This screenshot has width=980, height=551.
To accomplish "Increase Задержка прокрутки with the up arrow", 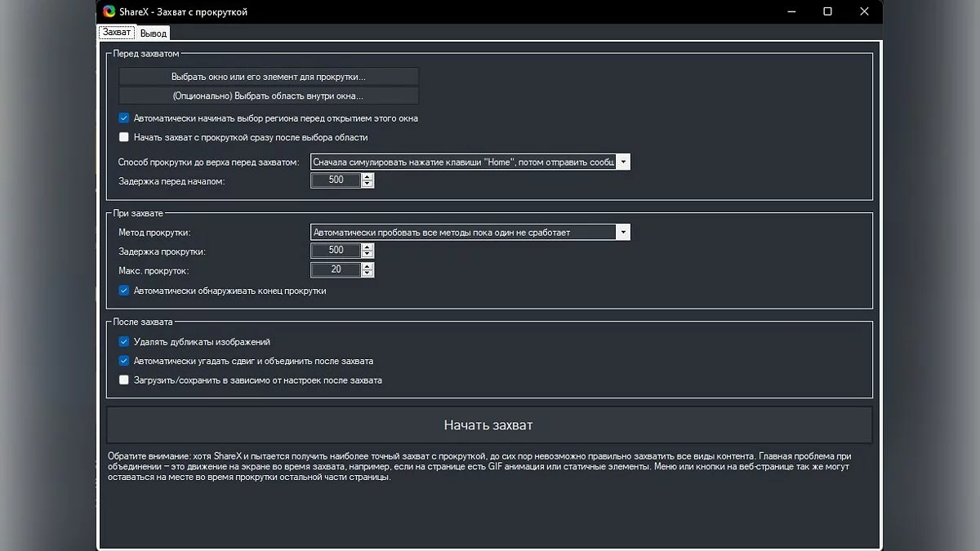I will 367,247.
